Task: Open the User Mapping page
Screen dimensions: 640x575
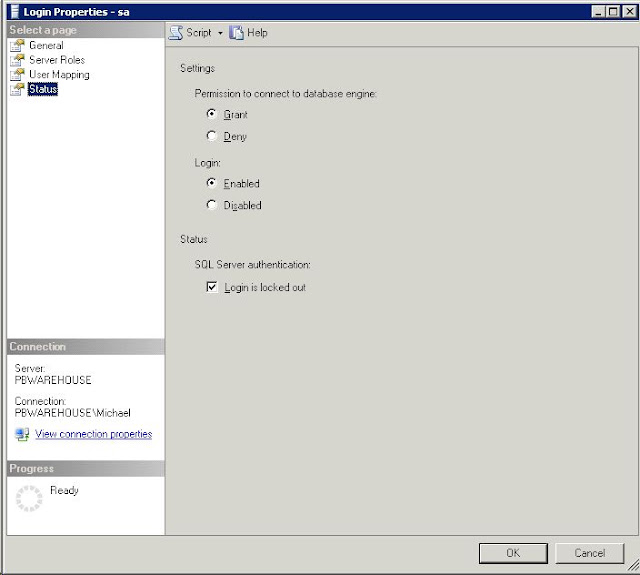Action: (59, 75)
